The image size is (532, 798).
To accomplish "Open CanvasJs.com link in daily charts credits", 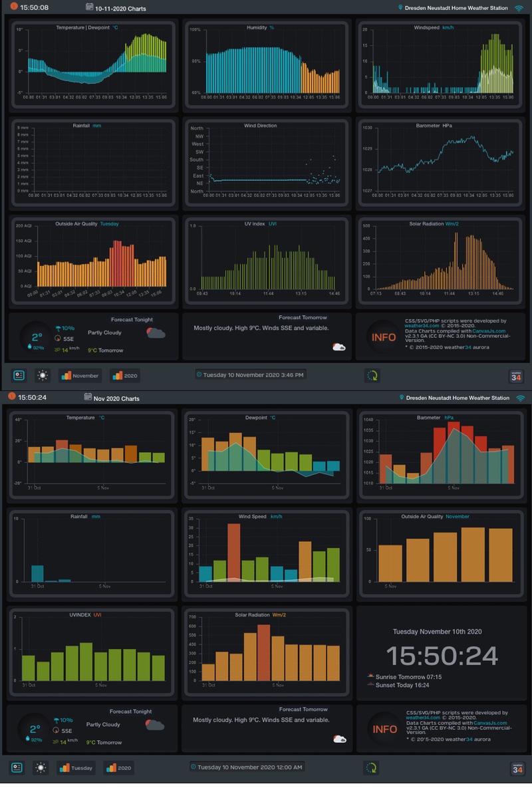I will (x=489, y=331).
